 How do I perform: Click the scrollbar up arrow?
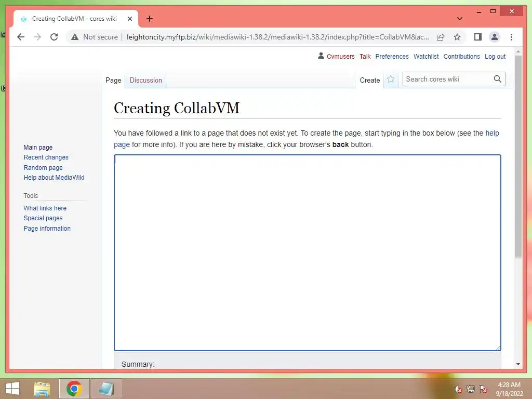tap(518, 51)
